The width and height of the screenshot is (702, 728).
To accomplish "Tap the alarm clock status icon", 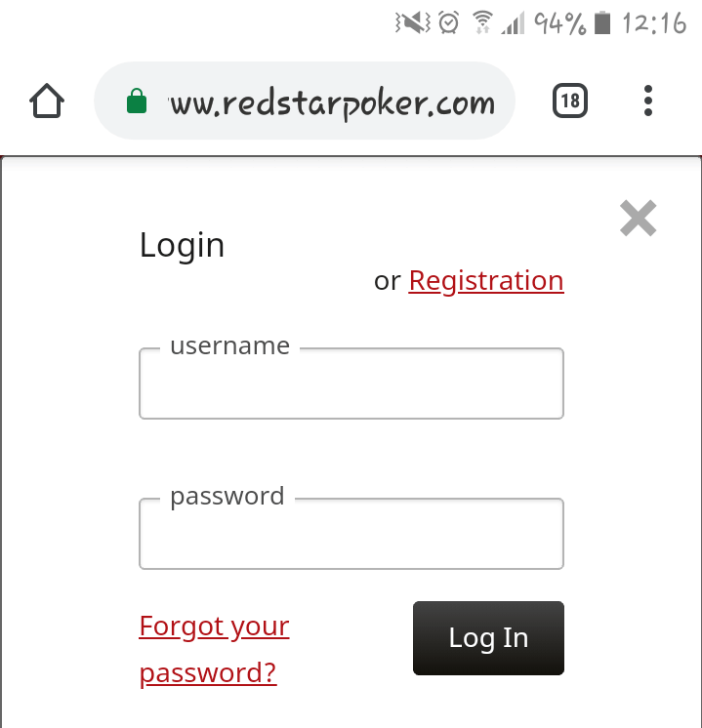I will 449,22.
